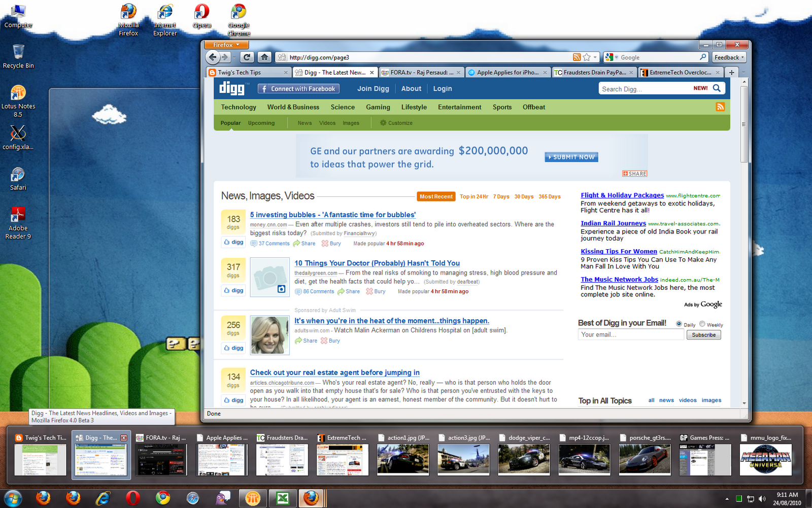Viewport: 812px width, 508px height.
Task: Open the history dropdown arrow next to forward
Action: [x=234, y=57]
